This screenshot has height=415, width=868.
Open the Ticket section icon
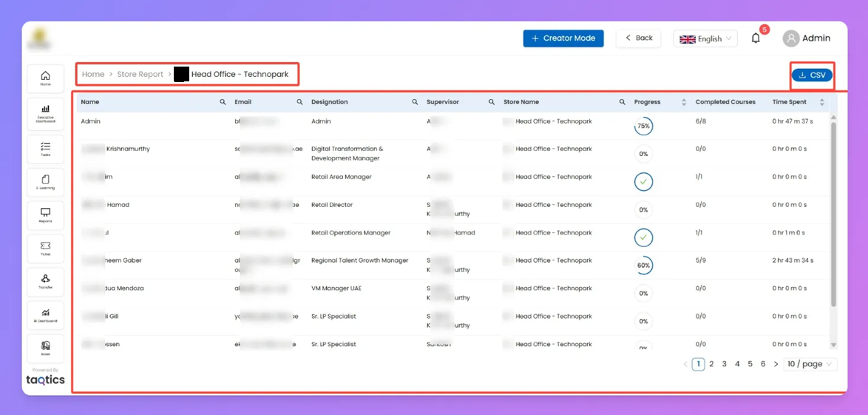(x=45, y=249)
